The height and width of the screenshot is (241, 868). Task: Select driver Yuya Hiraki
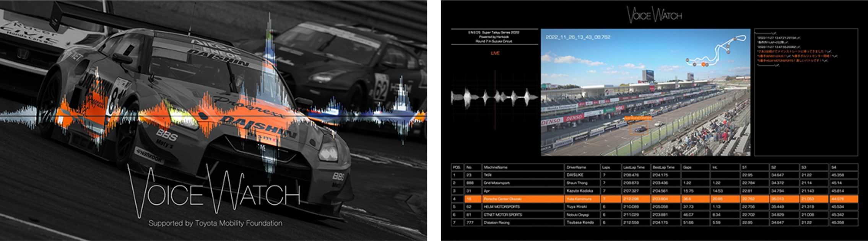coord(576,207)
